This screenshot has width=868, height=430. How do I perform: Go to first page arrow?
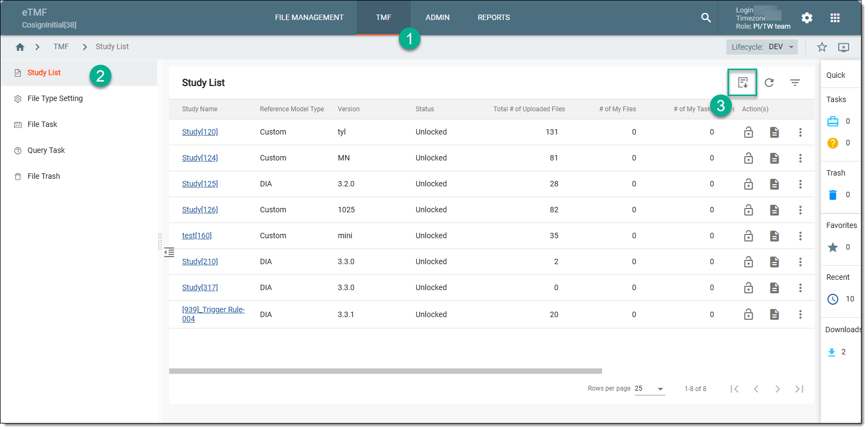tap(735, 389)
